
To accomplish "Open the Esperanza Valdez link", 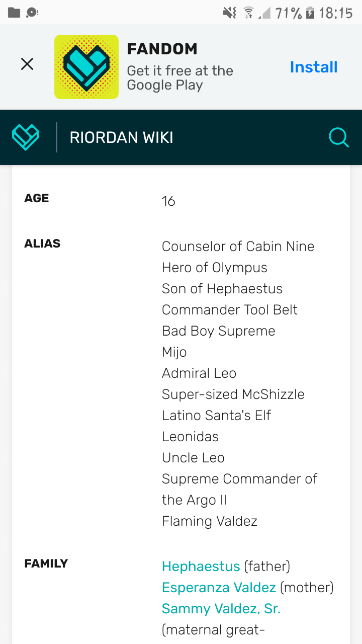I will [219, 588].
